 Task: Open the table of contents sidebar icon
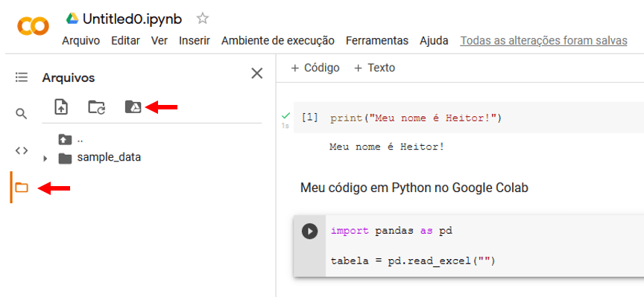[22, 77]
